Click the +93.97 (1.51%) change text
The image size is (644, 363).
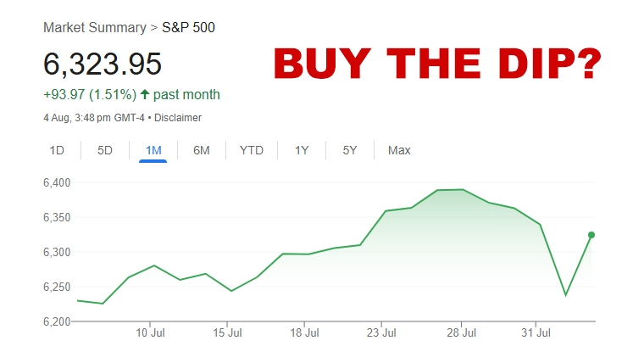point(89,94)
